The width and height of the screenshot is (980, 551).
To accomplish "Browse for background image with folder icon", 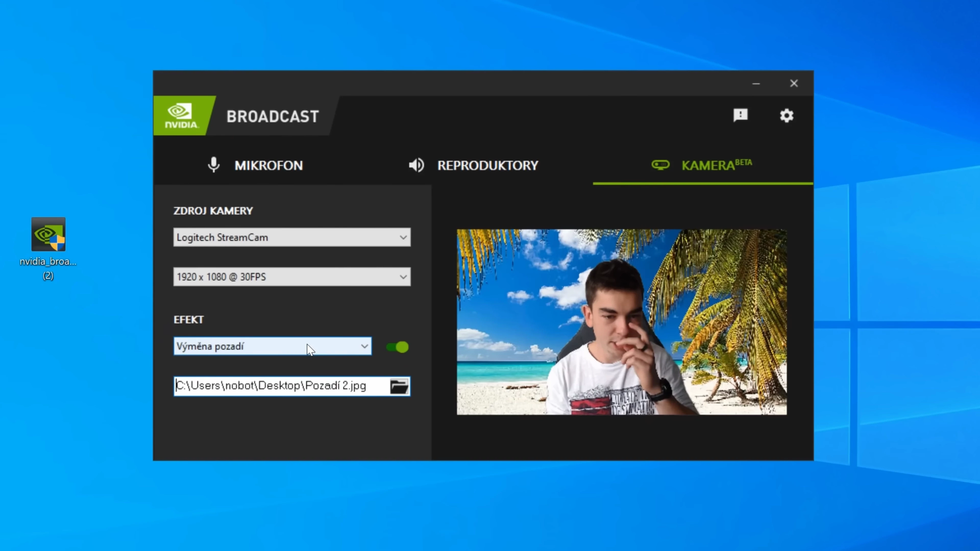I will [x=399, y=386].
